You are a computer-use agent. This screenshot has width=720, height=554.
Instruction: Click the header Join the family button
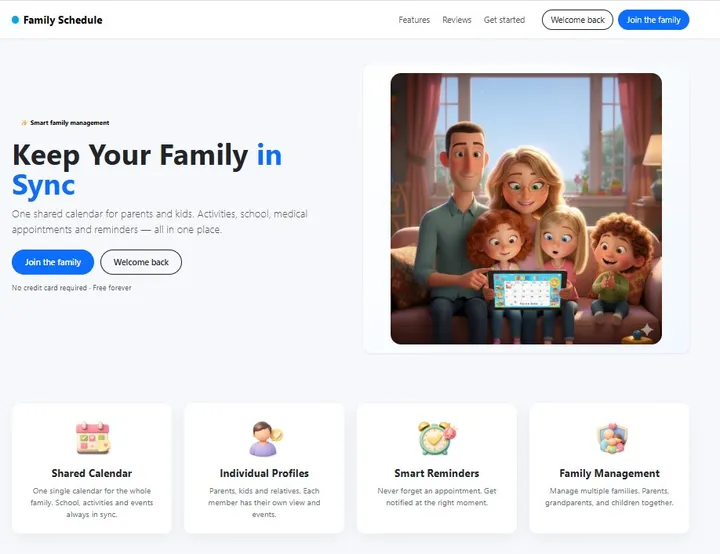pos(653,20)
